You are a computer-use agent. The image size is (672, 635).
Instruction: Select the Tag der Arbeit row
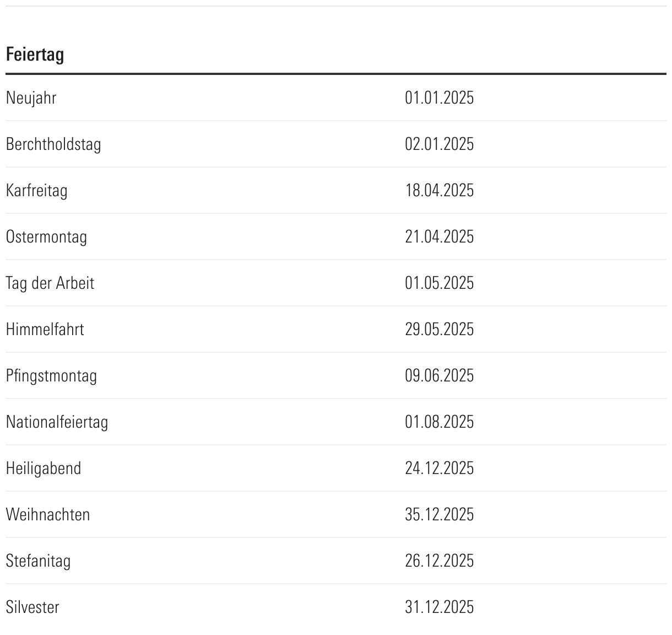[x=50, y=283]
